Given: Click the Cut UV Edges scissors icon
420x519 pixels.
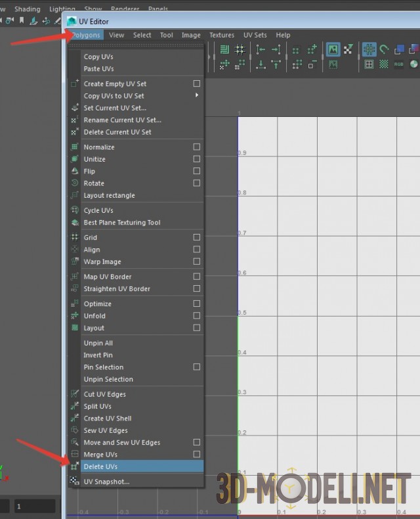Looking at the screenshot, I should (x=75, y=394).
